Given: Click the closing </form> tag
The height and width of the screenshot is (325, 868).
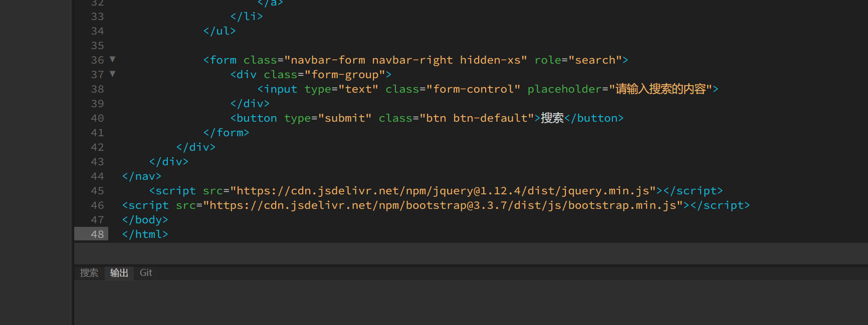Looking at the screenshot, I should tap(226, 133).
